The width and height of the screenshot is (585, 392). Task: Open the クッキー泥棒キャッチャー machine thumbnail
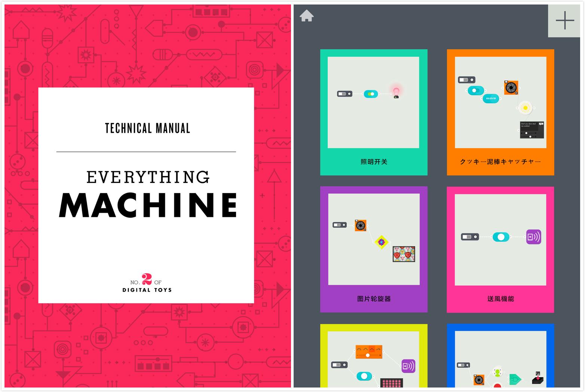point(500,102)
